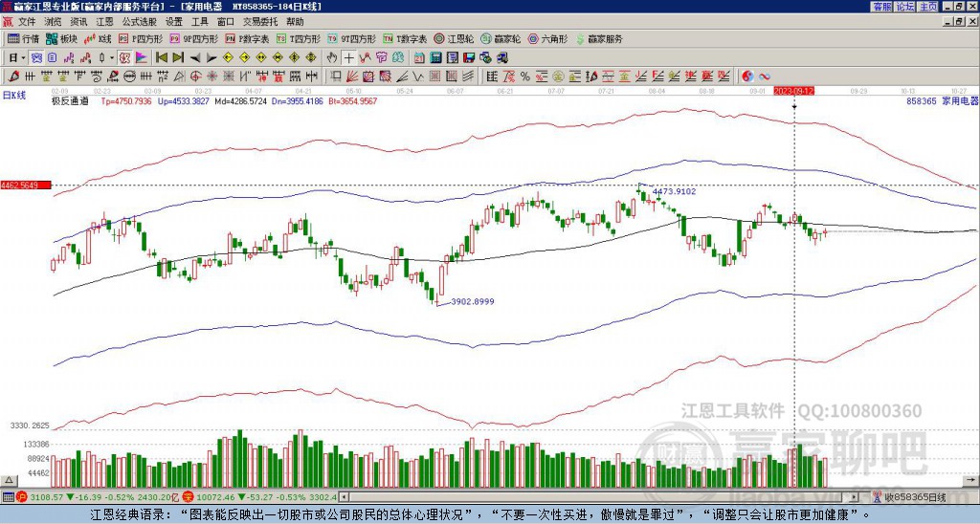Click the black left arrow navigation icon
Screen dimensions: 980x524
tap(195, 57)
